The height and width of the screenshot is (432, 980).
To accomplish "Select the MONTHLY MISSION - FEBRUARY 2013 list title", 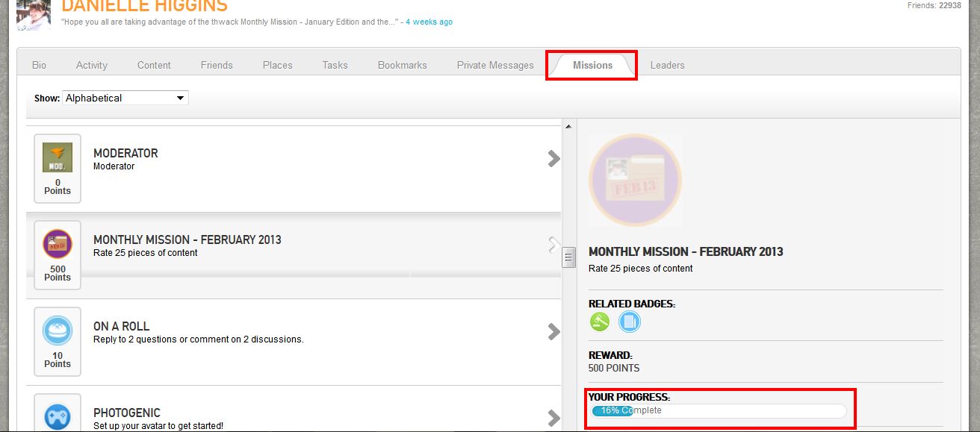I will click(187, 240).
